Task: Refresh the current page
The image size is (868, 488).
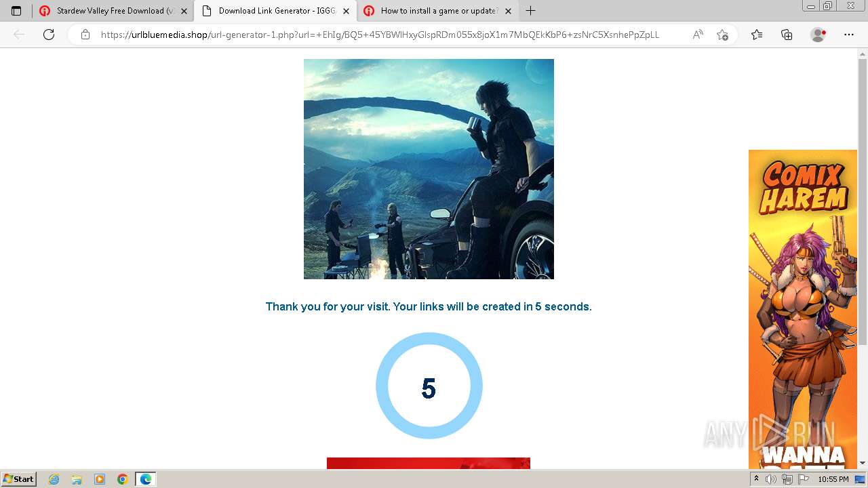Action: 49,35
